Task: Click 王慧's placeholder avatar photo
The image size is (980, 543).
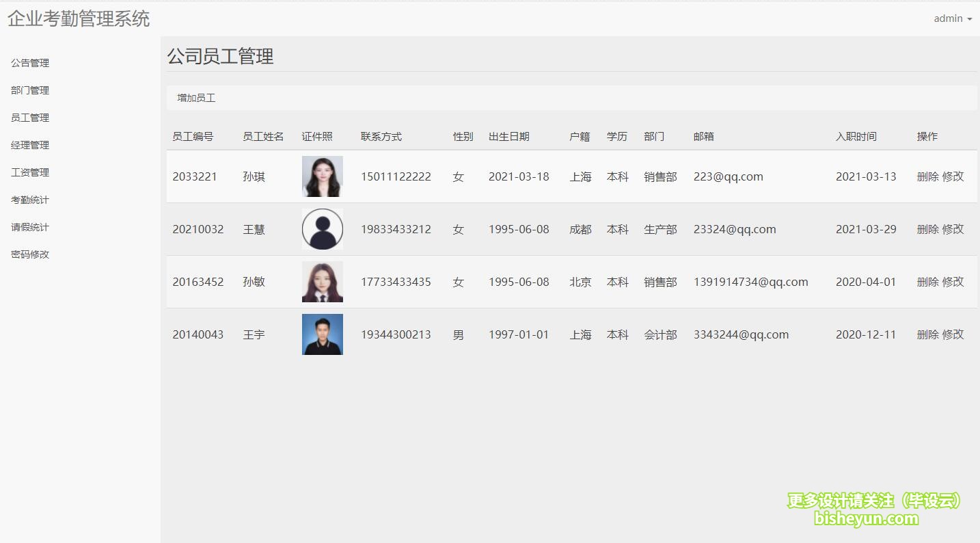Action: click(322, 229)
